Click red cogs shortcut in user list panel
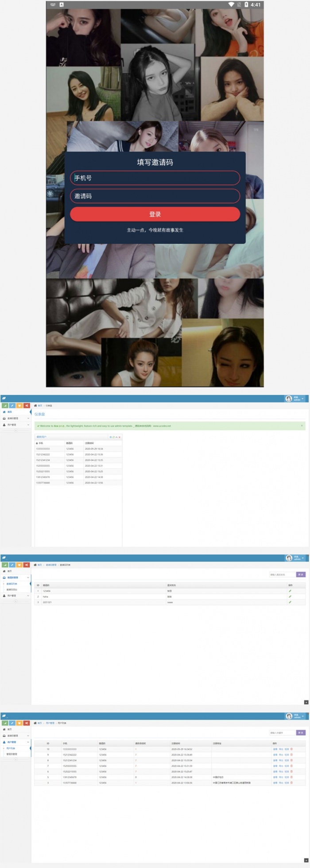310x868 pixels. point(27,723)
